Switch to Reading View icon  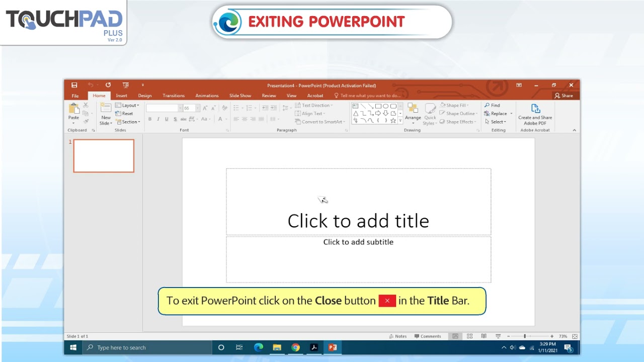[484, 336]
